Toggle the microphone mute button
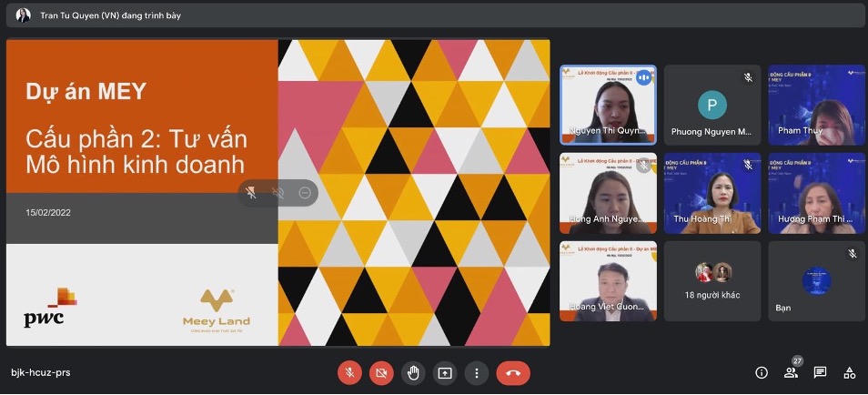Image resolution: width=868 pixels, height=395 pixels. click(x=349, y=372)
